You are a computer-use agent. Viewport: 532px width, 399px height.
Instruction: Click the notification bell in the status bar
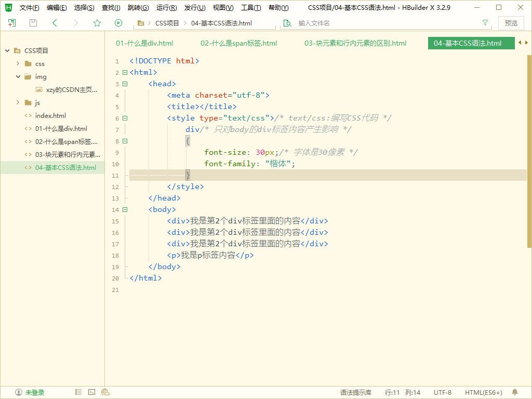click(514, 392)
